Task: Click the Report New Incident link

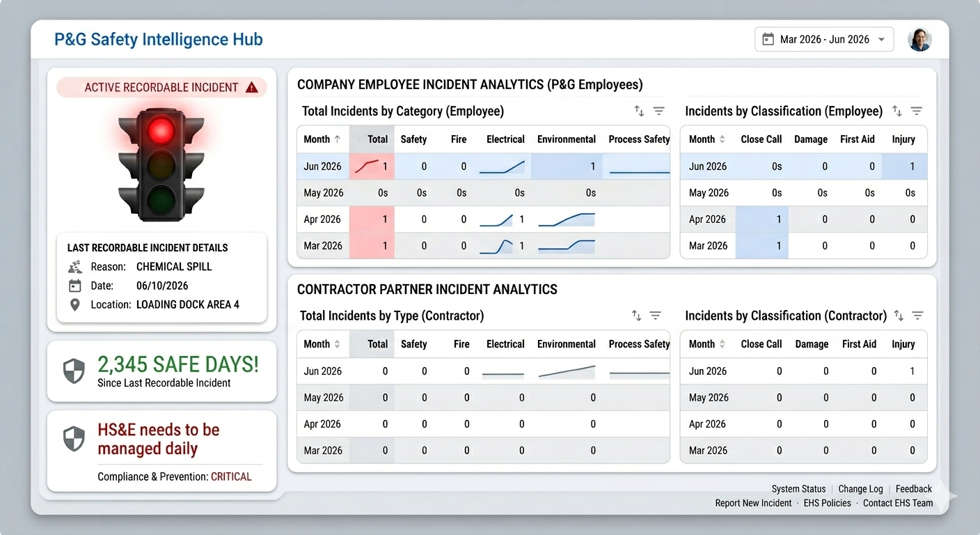Action: (753, 503)
